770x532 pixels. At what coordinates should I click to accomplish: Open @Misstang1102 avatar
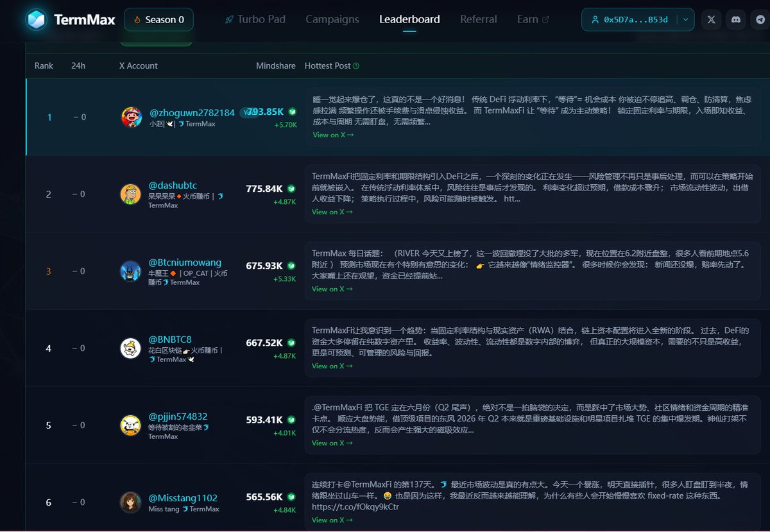[x=131, y=502]
